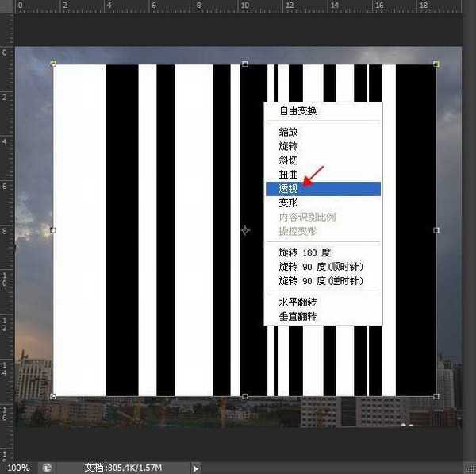Click the transform center reference point crosshair
This screenshot has height=474, width=476.
[245, 230]
